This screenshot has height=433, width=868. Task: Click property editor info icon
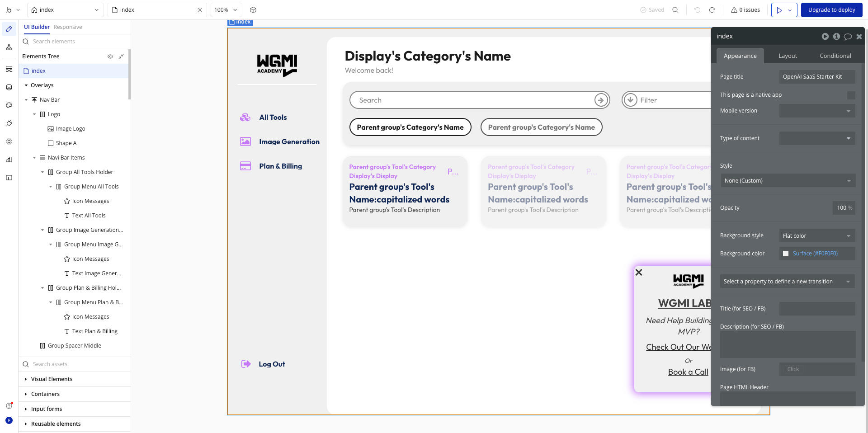pos(836,37)
